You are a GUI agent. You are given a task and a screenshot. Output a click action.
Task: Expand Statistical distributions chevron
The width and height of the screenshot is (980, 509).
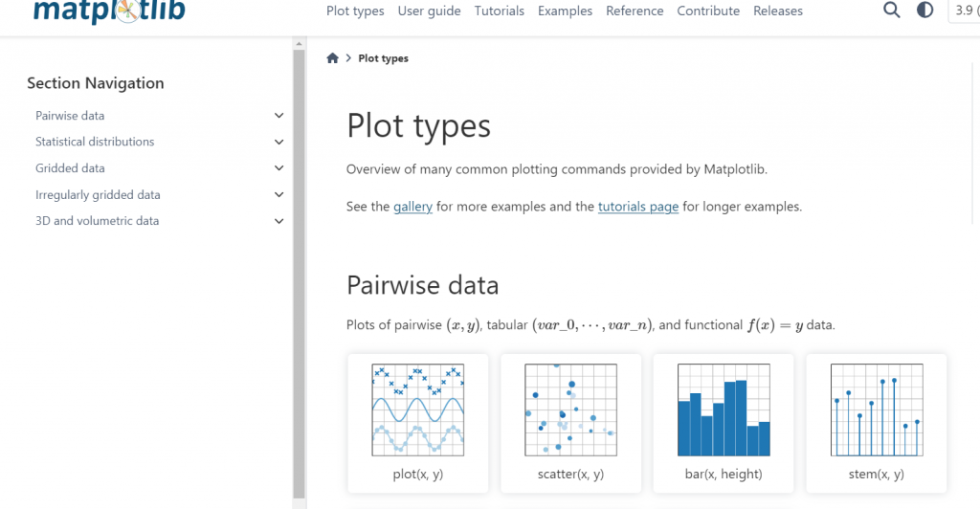(278, 142)
